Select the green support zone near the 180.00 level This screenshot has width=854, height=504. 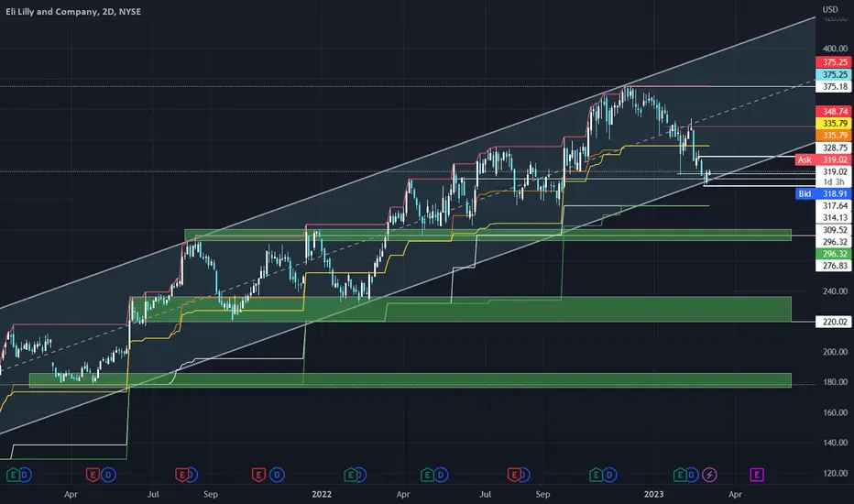coord(411,380)
